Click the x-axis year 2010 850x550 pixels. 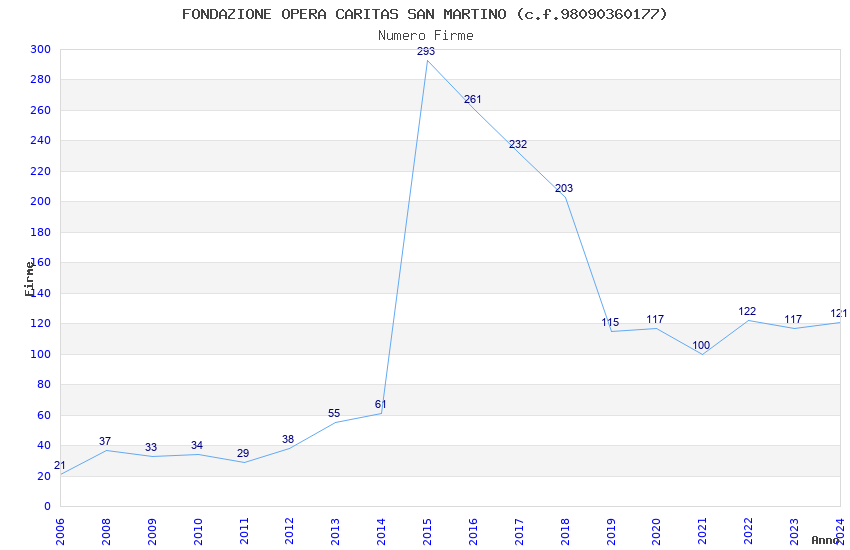pyautogui.click(x=197, y=532)
